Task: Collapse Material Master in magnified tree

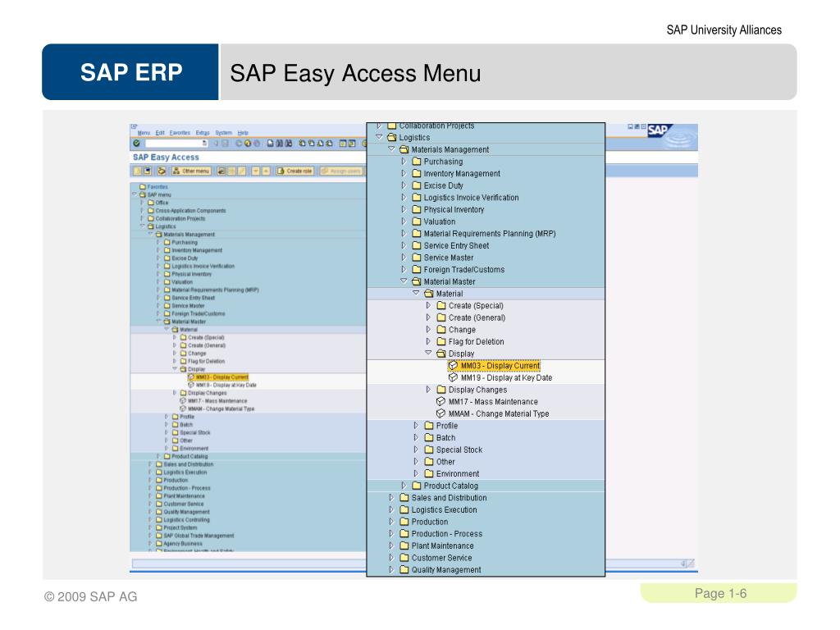Action: (x=404, y=281)
